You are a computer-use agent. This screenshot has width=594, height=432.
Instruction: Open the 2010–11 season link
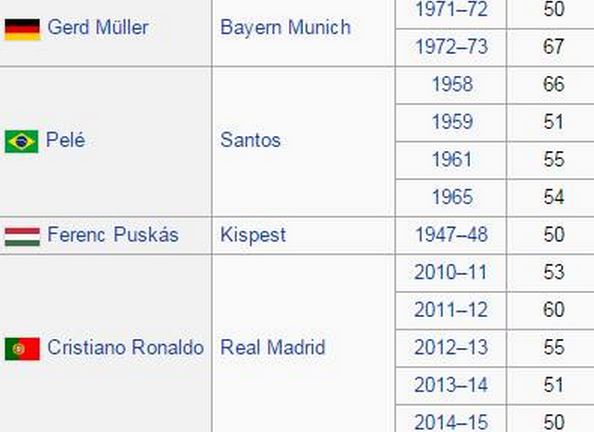click(x=450, y=272)
